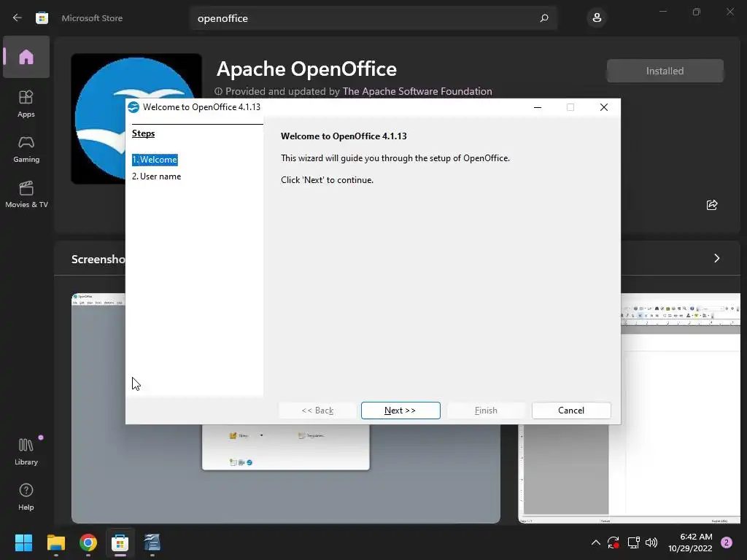Open the notifications badge showing 2
The height and width of the screenshot is (560, 747).
(727, 542)
